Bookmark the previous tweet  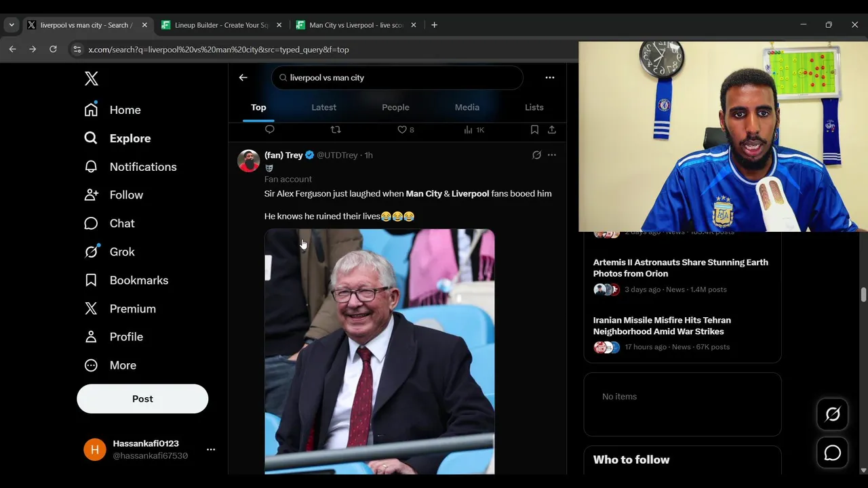(534, 129)
